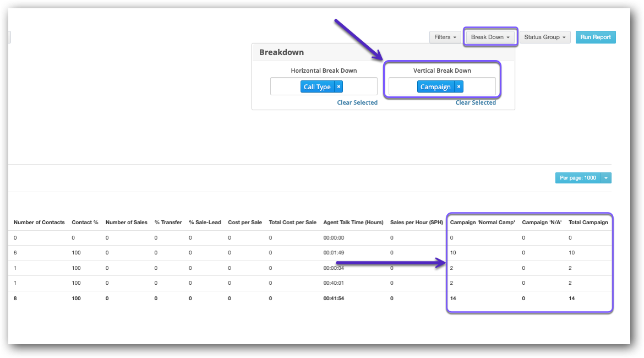Image resolution: width=644 pixels, height=358 pixels.
Task: Click the Campaign 'Normal Camp' column header
Action: click(x=482, y=223)
